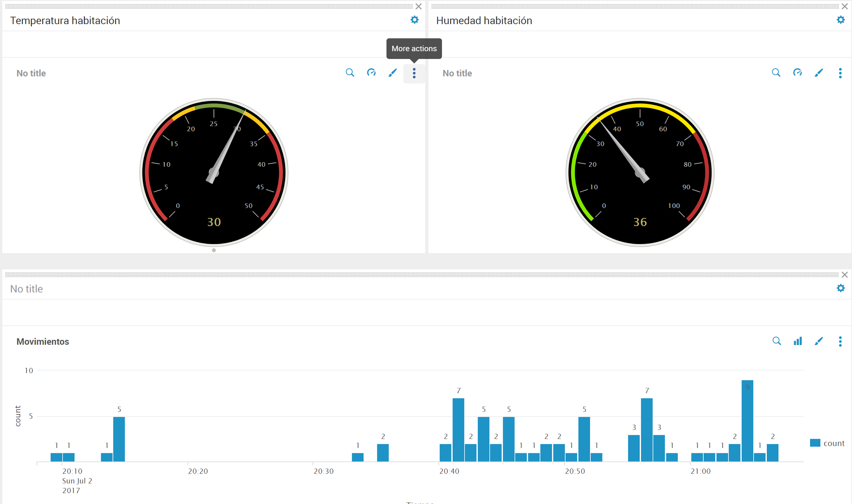Click the pagination dot below the temperature gauge
This screenshot has width=852, height=504.
click(214, 250)
